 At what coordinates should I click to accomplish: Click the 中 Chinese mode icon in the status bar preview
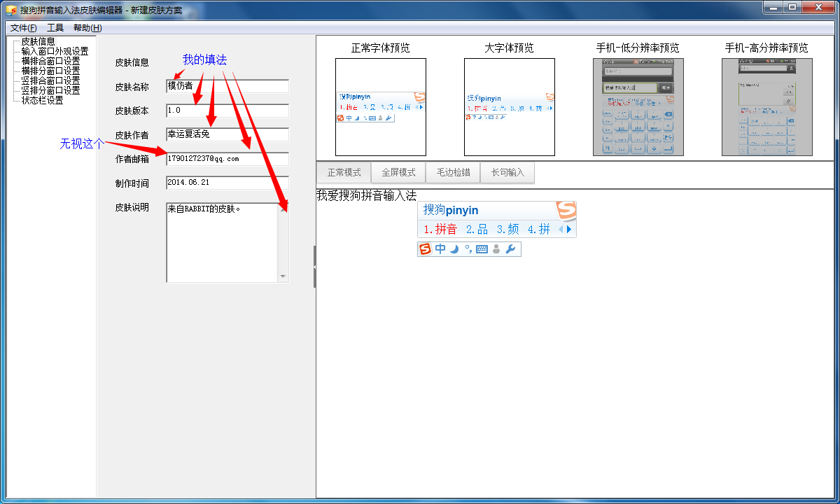point(440,249)
